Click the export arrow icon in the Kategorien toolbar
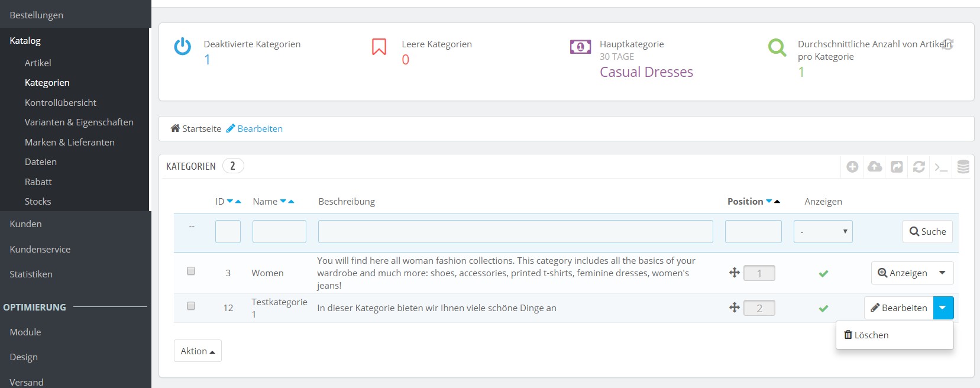 (x=897, y=167)
